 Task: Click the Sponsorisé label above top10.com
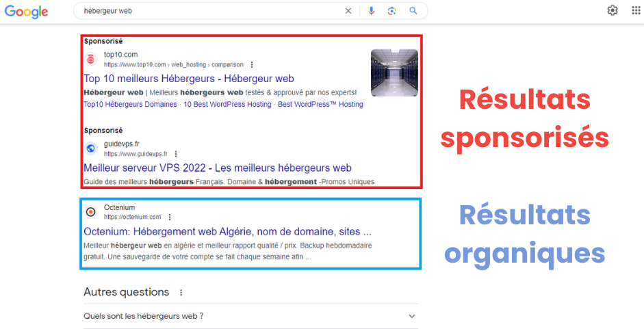[103, 41]
